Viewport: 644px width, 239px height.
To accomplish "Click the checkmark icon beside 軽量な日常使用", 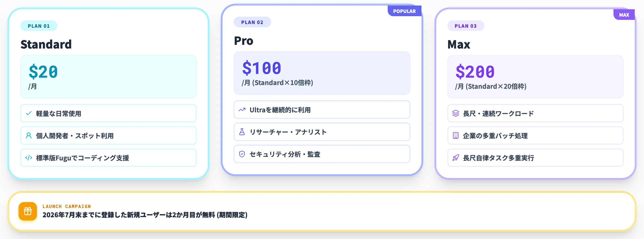I will tap(29, 113).
